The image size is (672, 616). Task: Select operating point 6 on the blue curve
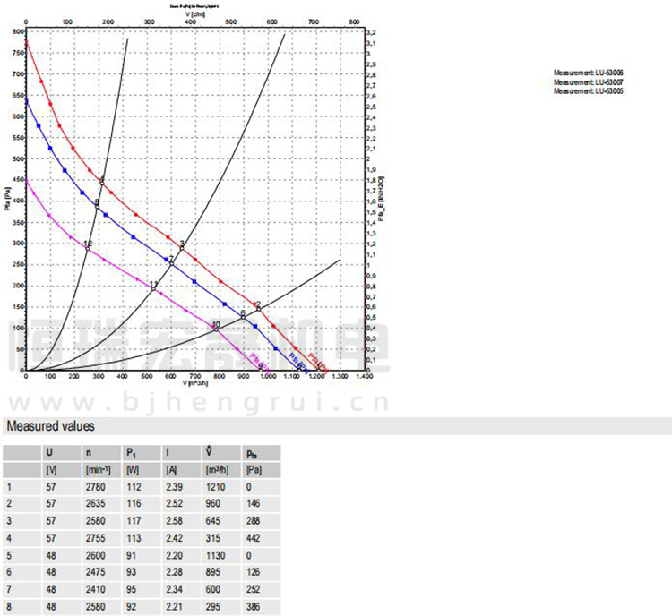[x=242, y=314]
